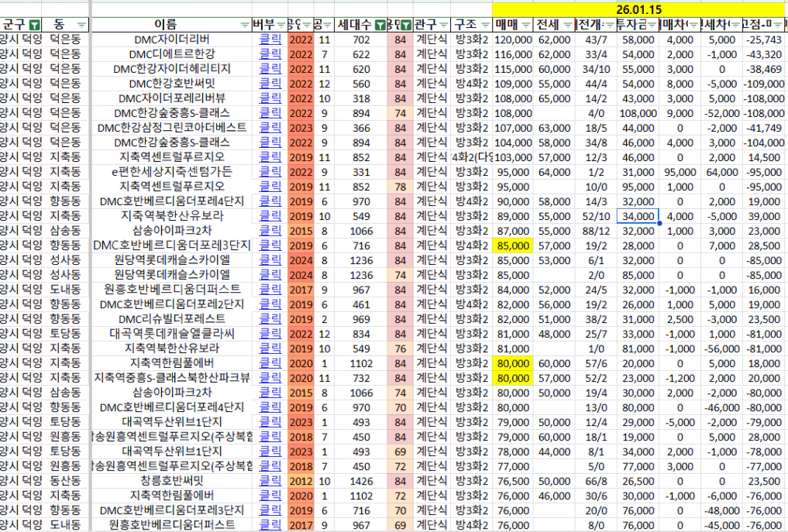Click the 클릭 link for 창릉호반써밋
This screenshot has height=532, width=788.
270,479
